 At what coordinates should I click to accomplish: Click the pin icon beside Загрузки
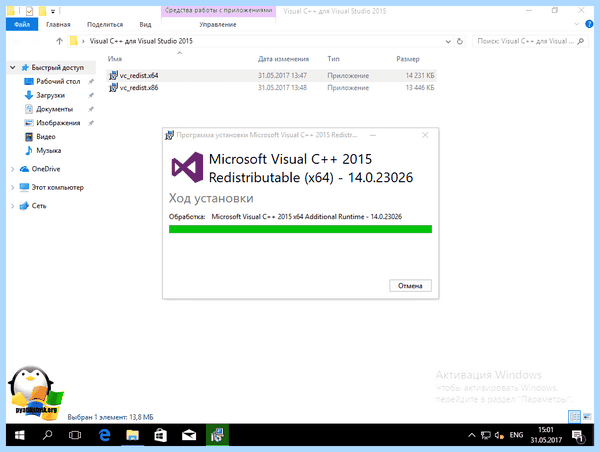(91, 95)
